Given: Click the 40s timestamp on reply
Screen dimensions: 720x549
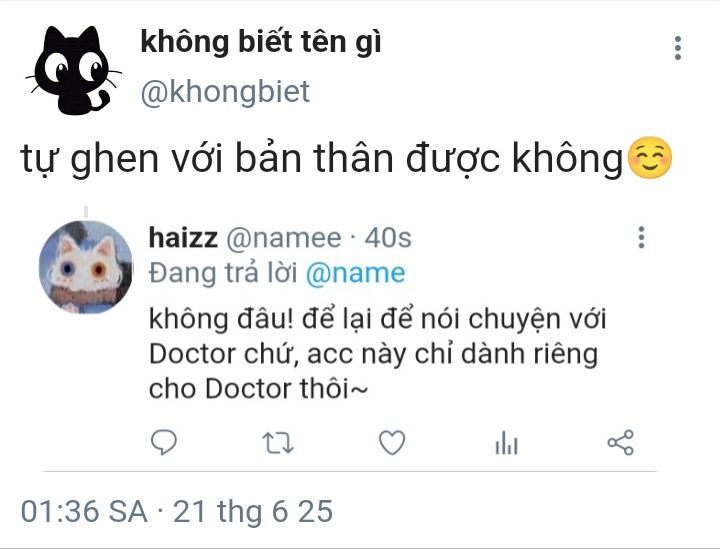Looking at the screenshot, I should click(x=388, y=238).
